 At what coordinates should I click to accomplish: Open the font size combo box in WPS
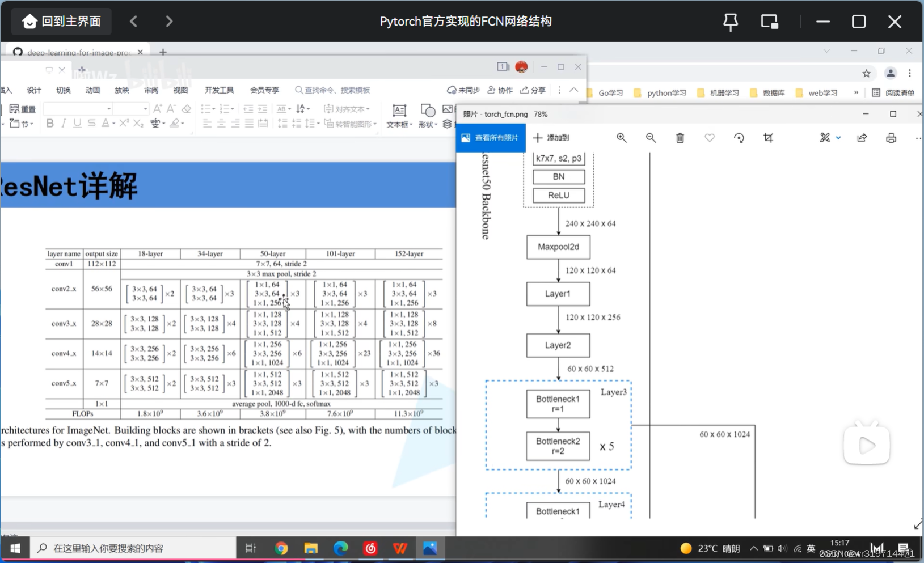click(130, 108)
